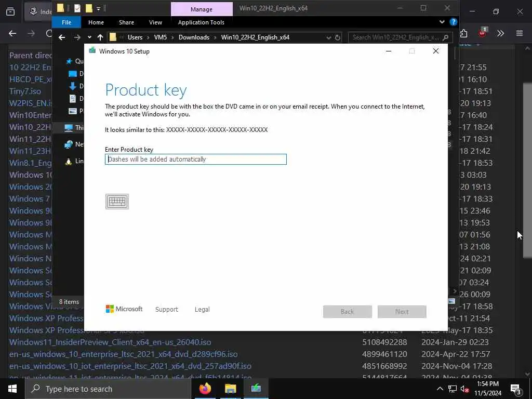Switch to Firefox in the taskbar

pos(205,389)
